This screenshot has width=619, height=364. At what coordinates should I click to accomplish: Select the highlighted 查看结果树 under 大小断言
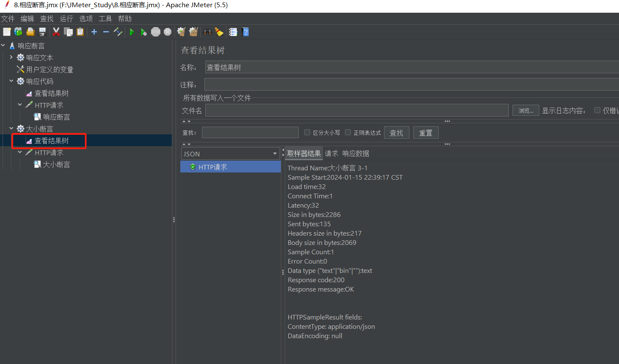click(x=51, y=141)
